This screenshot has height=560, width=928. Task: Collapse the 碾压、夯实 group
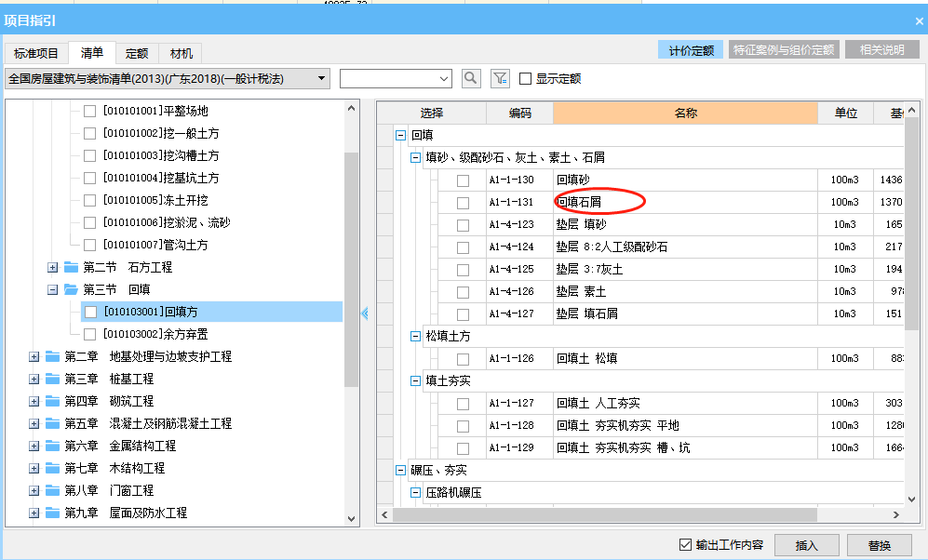400,470
